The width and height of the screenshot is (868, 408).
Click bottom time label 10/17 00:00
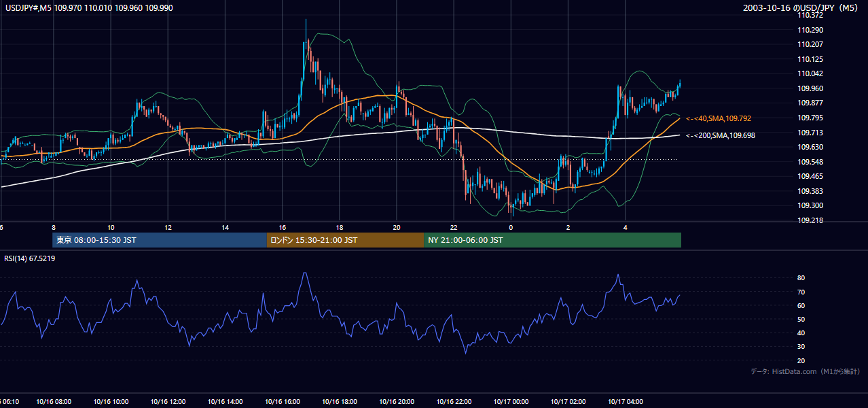(x=511, y=402)
